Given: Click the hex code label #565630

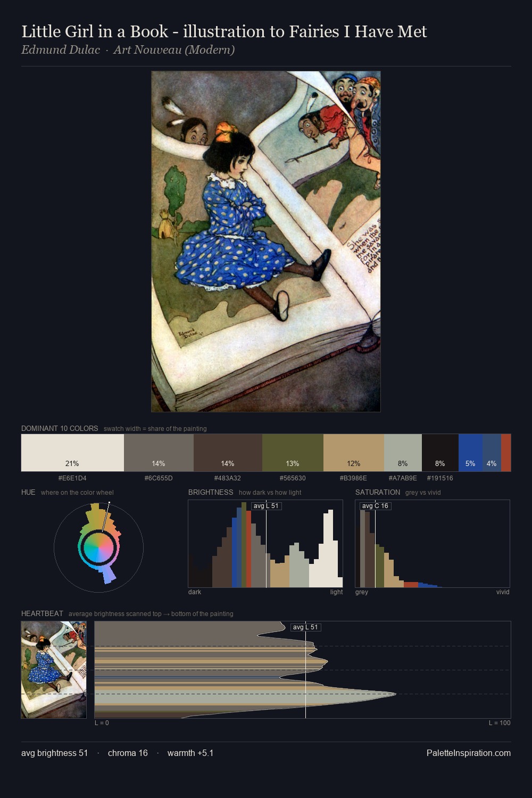Looking at the screenshot, I should [293, 478].
